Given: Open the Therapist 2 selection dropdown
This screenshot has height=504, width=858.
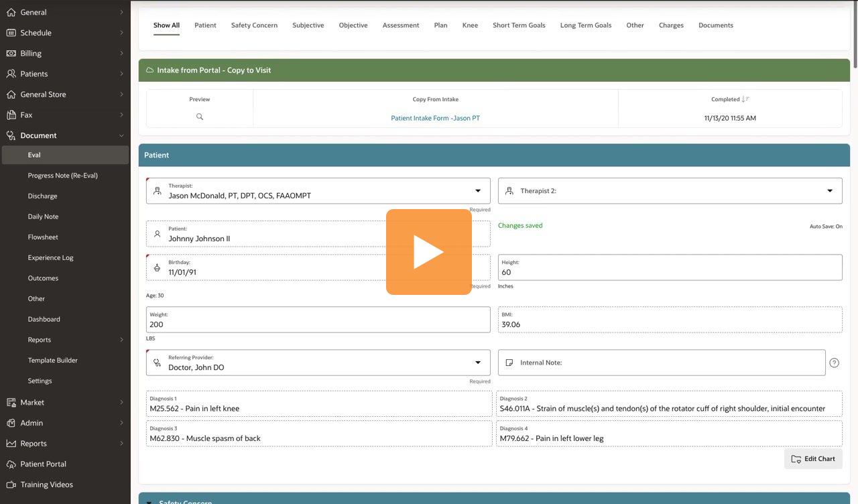Looking at the screenshot, I should coord(829,190).
